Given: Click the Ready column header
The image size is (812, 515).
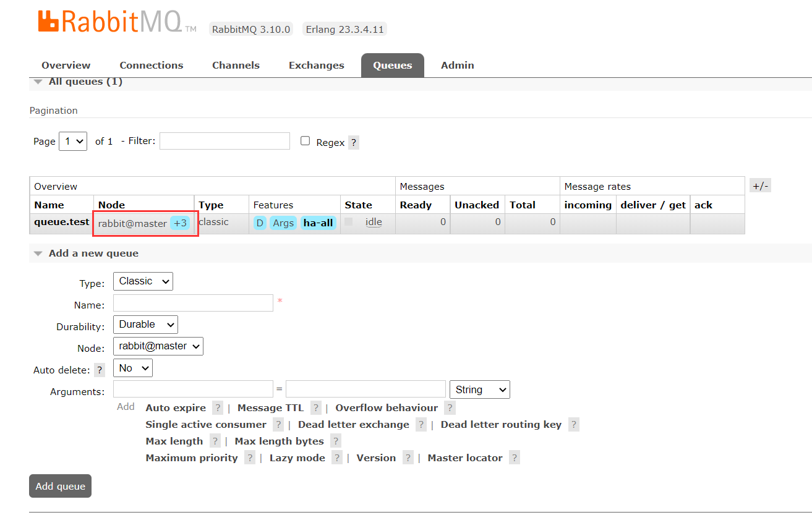Looking at the screenshot, I should coord(416,205).
